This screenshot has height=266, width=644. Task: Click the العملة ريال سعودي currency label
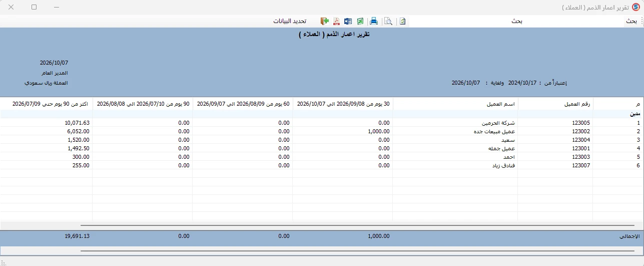(46, 83)
